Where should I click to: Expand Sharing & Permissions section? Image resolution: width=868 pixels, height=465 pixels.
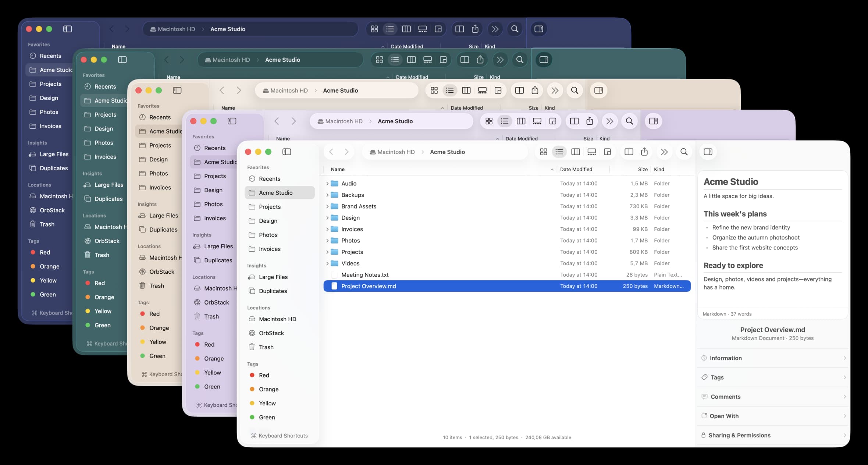click(773, 435)
